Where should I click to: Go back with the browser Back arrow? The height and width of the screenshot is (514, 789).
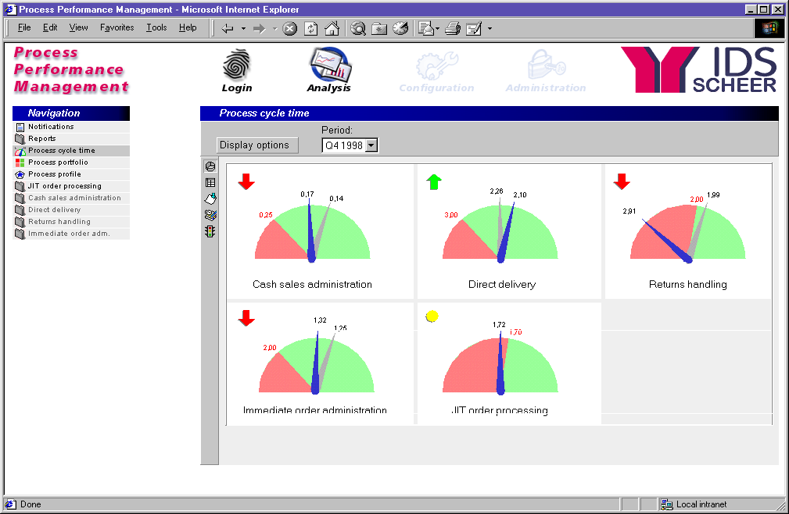pyautogui.click(x=227, y=29)
